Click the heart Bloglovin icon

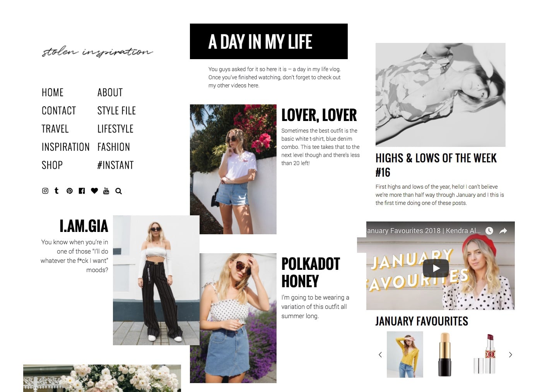pyautogui.click(x=94, y=191)
